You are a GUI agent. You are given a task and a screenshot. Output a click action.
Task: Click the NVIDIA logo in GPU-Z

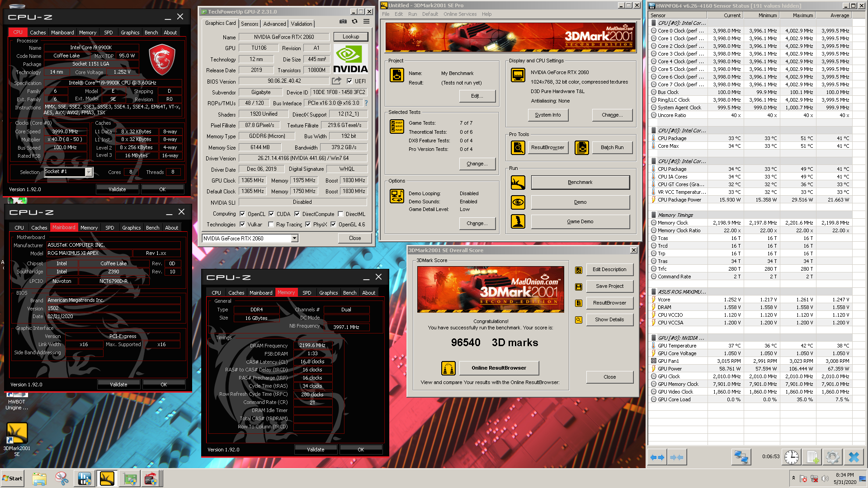350,59
